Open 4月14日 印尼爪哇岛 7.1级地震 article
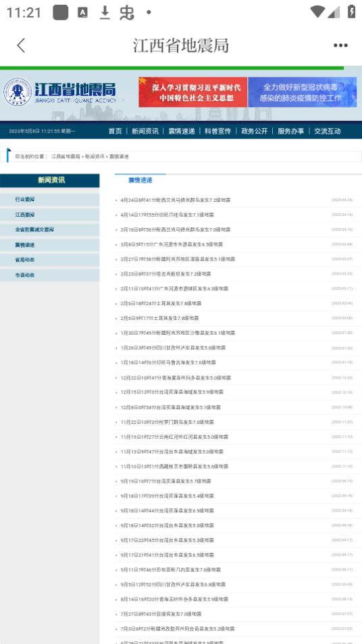Screen dimensions: 362x644 pos(167,215)
